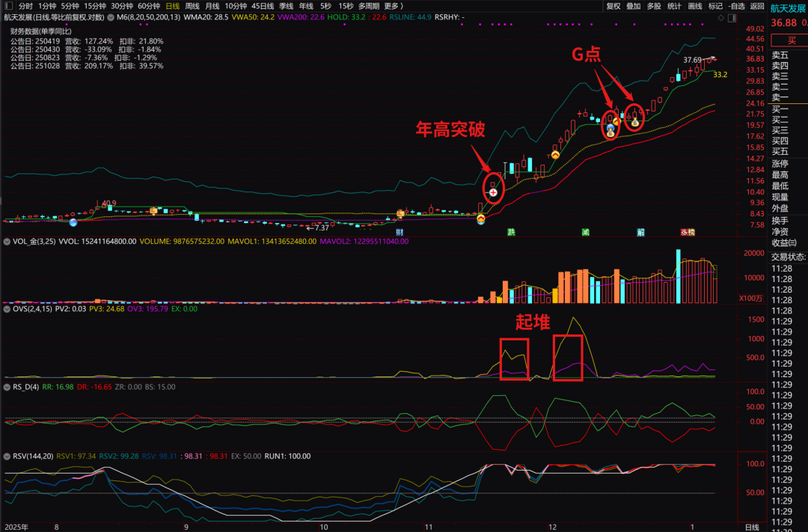
Task: Click the 多股 multi-stock button
Action: [x=654, y=6]
